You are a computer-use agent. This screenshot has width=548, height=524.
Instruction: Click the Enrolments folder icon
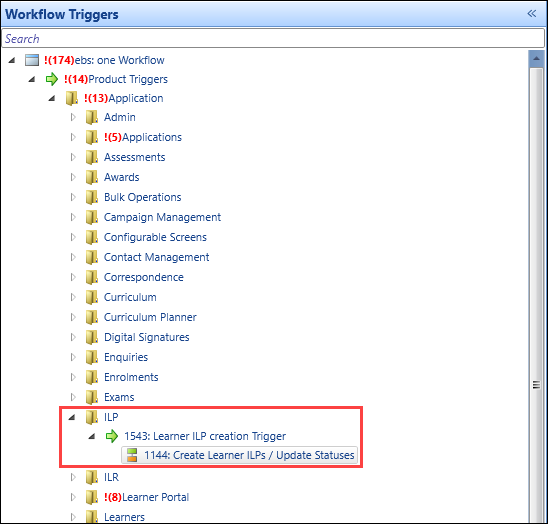coord(92,377)
